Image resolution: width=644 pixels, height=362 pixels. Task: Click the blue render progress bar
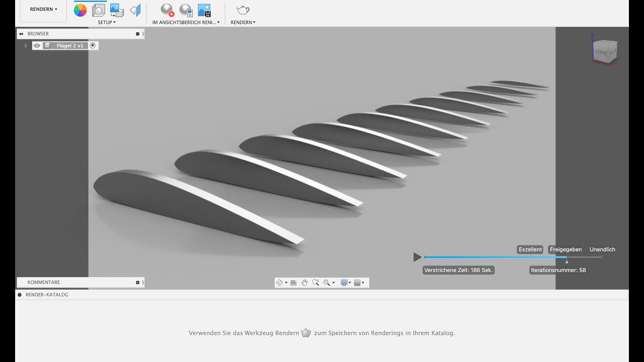point(496,257)
